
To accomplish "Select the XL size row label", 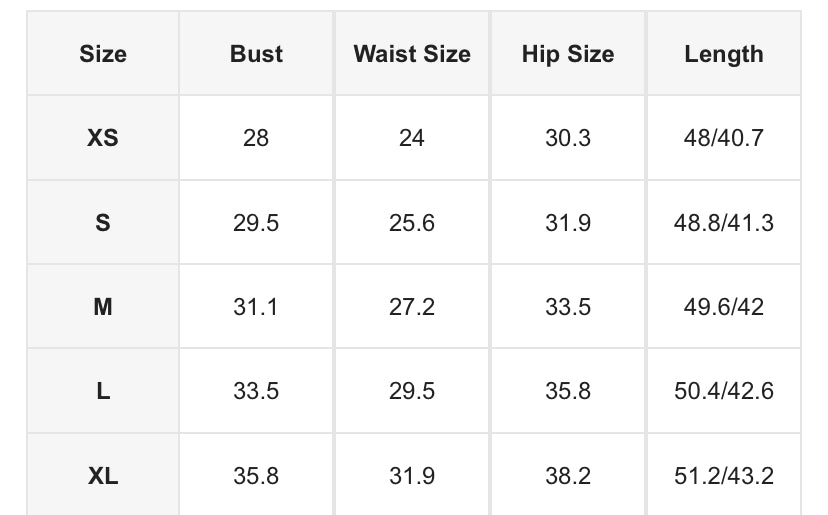I will click(103, 476).
